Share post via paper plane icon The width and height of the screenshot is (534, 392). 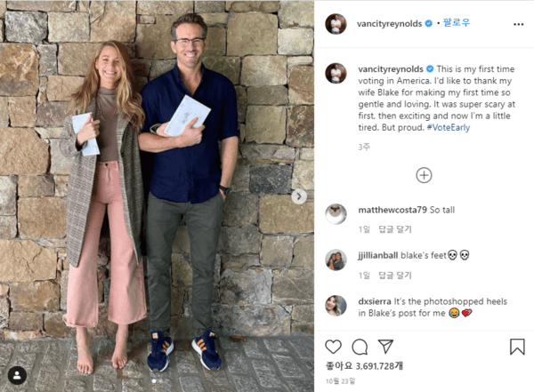(x=386, y=347)
